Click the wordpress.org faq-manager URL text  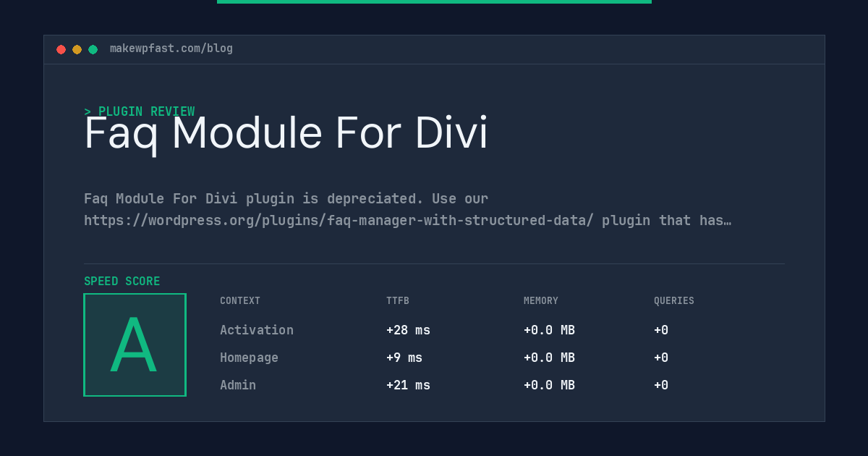coord(339,220)
